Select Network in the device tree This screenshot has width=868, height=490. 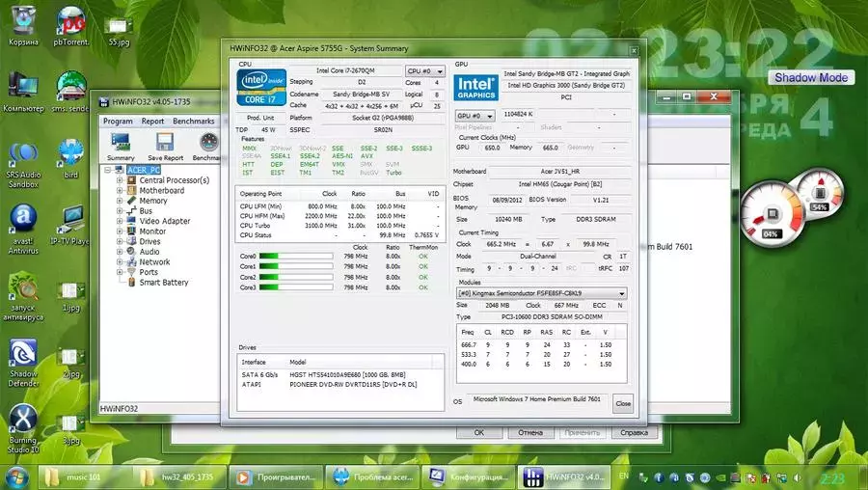[x=154, y=262]
